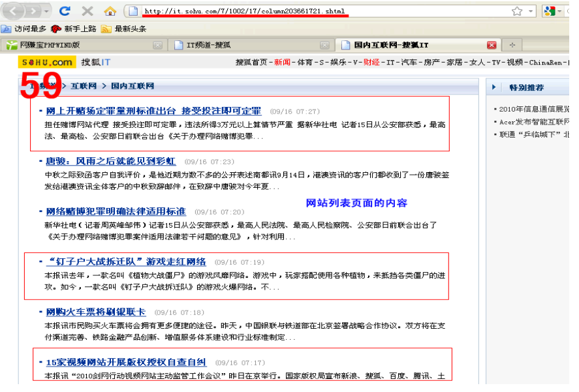Open the 女人 navigation link
The width and height of the screenshot is (579, 392).
click(477, 63)
